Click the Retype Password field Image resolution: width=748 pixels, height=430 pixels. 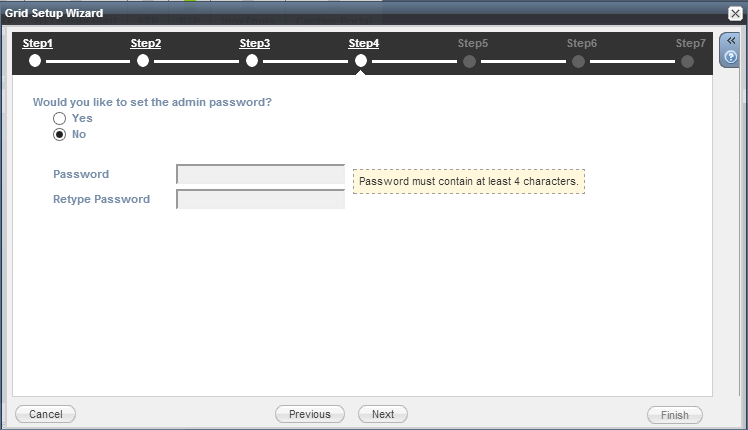[260, 199]
